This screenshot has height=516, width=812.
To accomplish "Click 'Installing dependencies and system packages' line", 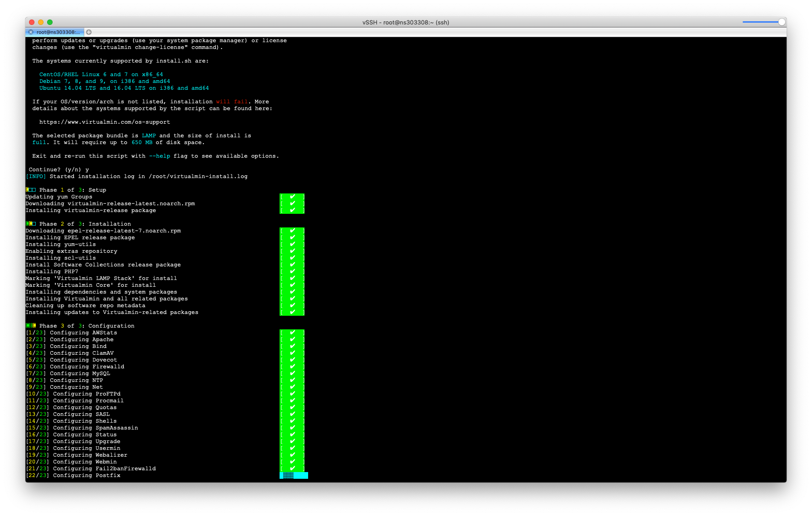I will tap(101, 292).
